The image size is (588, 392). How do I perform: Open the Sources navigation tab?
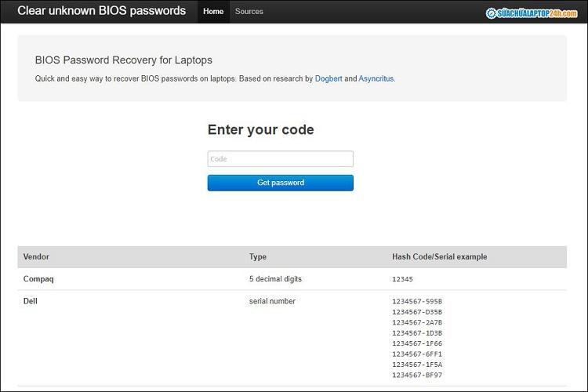point(249,12)
